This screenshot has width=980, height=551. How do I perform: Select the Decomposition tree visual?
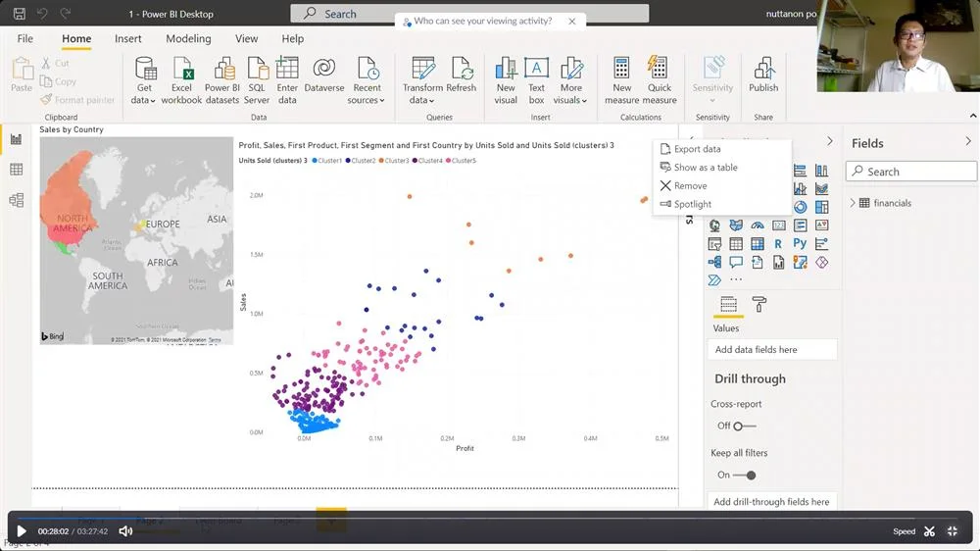coord(714,262)
